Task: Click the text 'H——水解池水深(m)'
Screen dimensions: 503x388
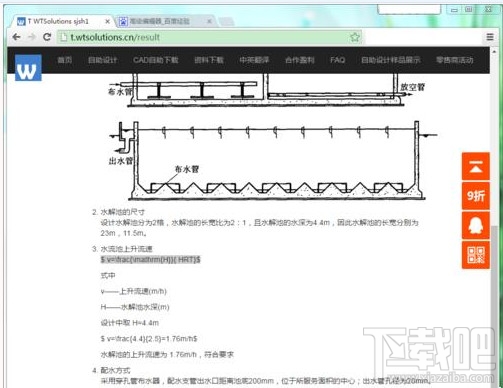Action: tap(135, 307)
